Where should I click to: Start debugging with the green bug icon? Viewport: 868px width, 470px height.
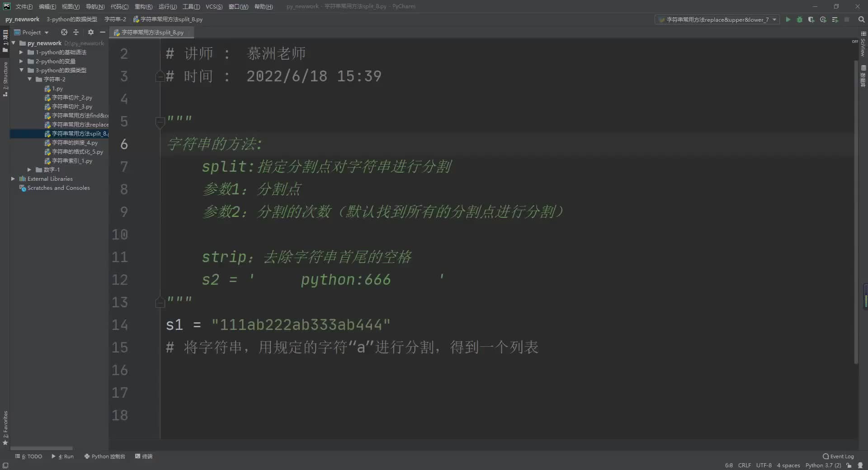click(799, 19)
